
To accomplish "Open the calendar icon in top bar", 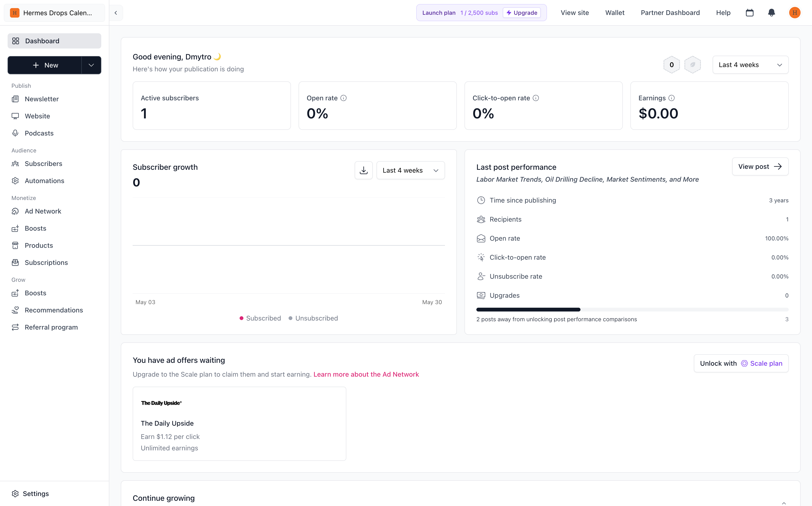I will (750, 13).
